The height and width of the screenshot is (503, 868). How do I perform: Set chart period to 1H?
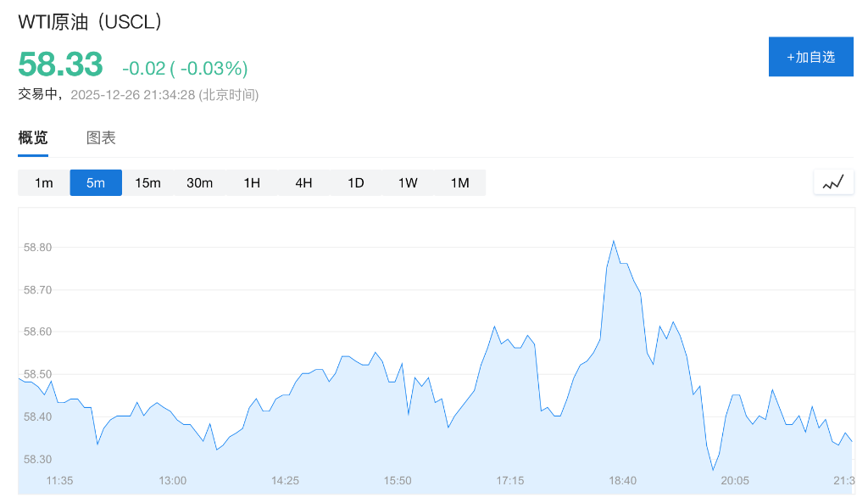[252, 183]
